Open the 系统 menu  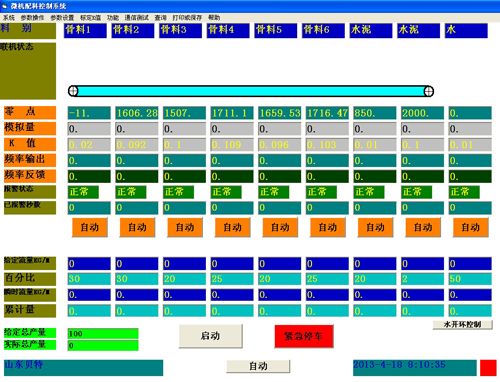9,18
